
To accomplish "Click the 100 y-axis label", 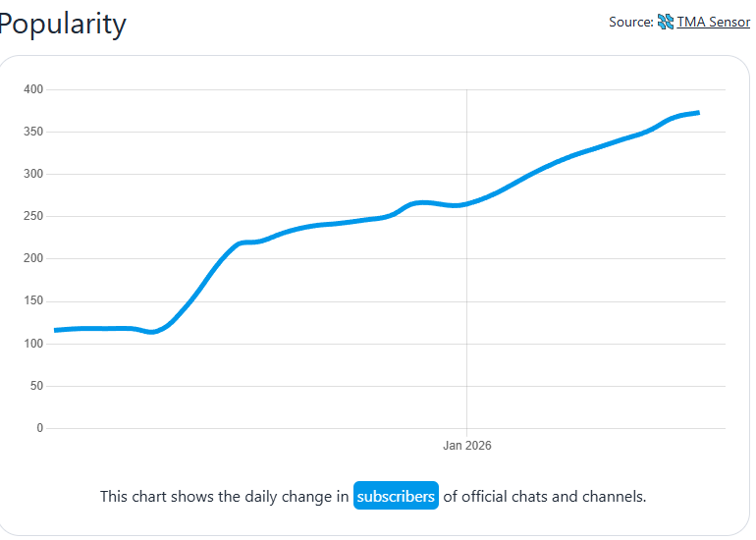I will point(33,344).
